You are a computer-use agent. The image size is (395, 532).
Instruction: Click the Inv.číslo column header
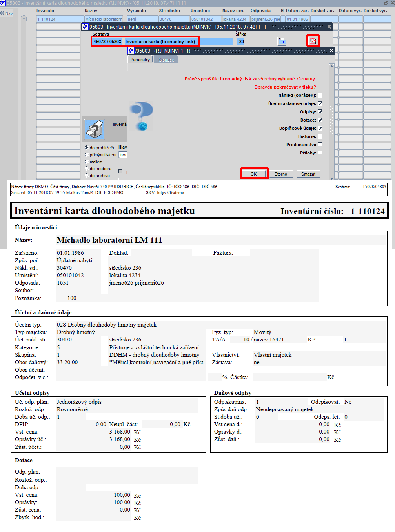coord(45,11)
